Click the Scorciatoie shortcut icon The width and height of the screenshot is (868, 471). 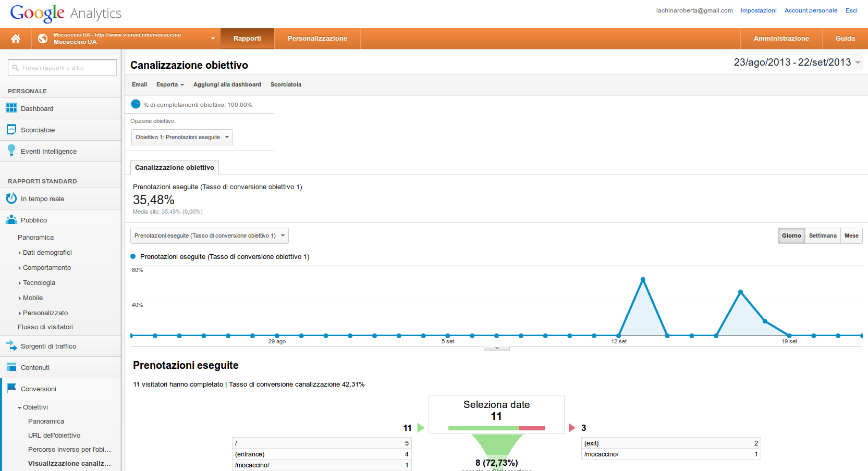coord(11,129)
